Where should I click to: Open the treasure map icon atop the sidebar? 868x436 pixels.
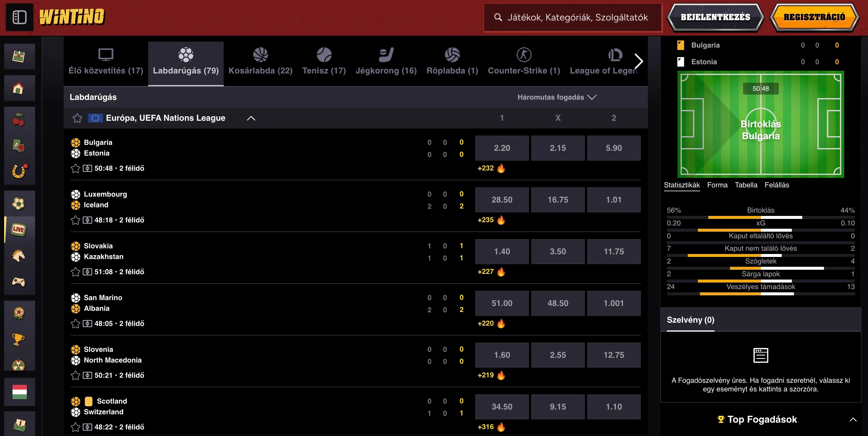click(x=19, y=56)
